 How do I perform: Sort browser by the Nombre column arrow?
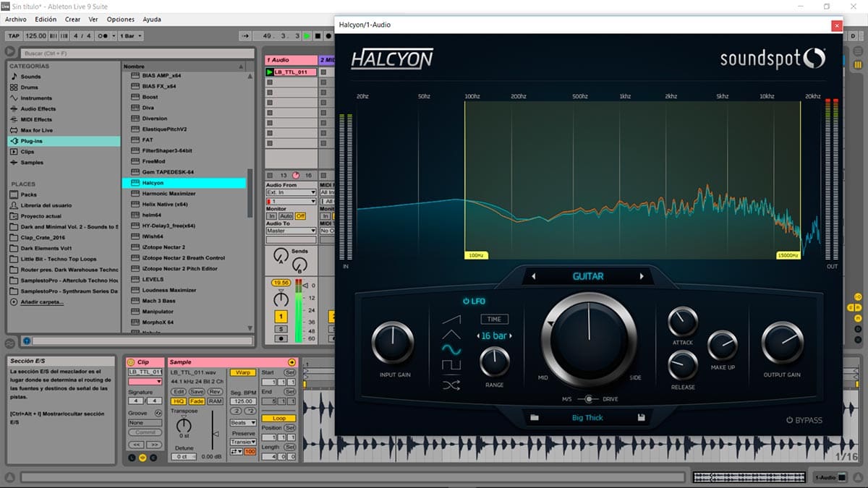tap(242, 66)
